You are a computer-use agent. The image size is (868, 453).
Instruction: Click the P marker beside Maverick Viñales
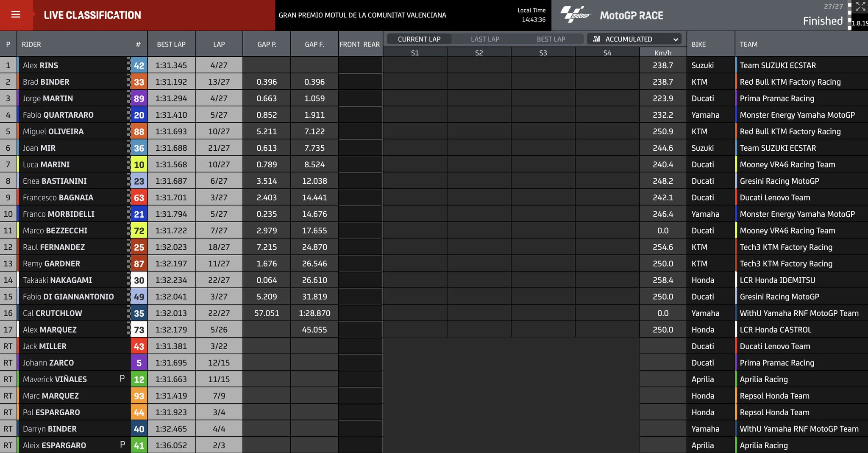122,378
